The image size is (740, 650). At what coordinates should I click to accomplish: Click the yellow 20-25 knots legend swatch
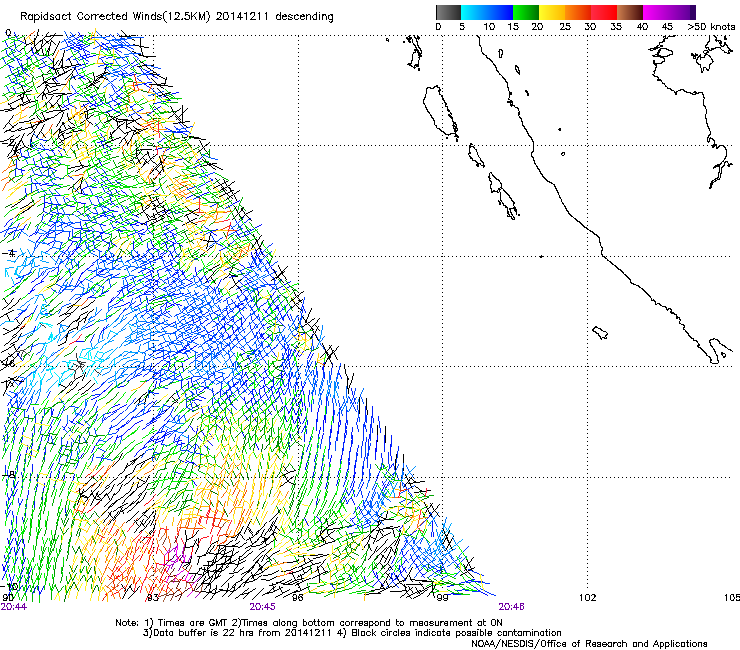pyautogui.click(x=552, y=12)
